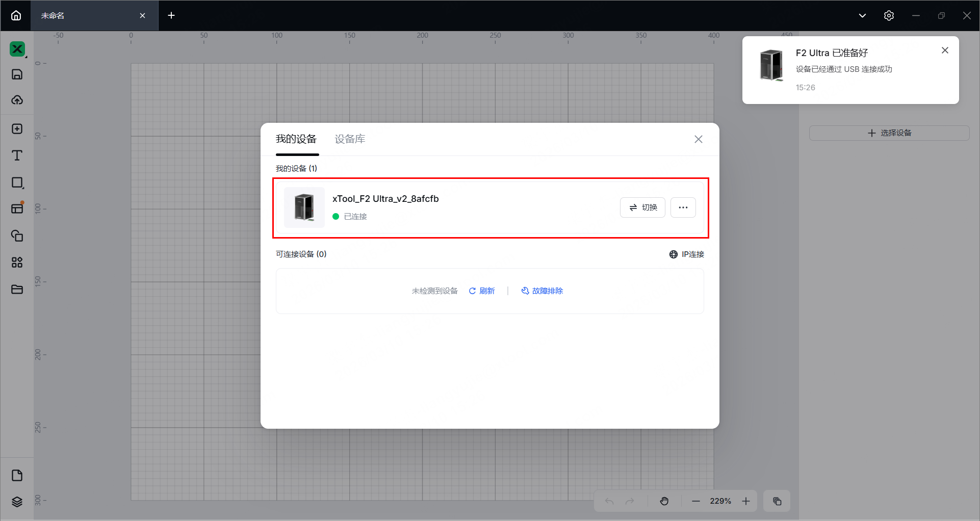The image size is (980, 521).
Task: Select the rectangle shape tool
Action: pos(17,183)
